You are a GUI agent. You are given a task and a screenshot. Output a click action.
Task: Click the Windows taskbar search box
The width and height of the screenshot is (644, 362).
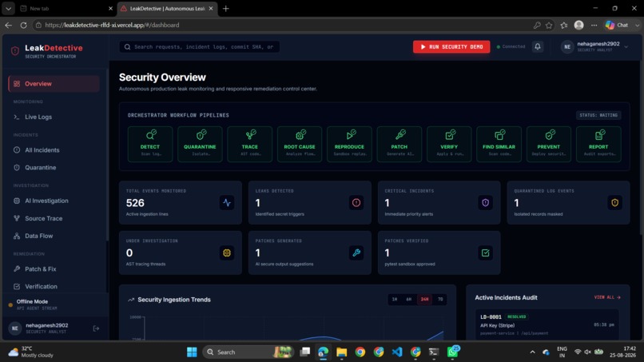tap(248, 352)
